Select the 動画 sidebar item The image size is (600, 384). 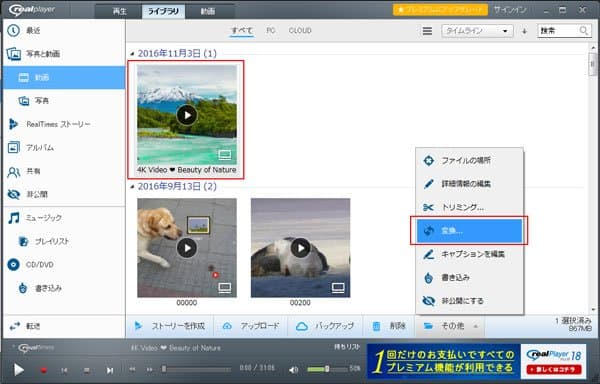coord(63,78)
